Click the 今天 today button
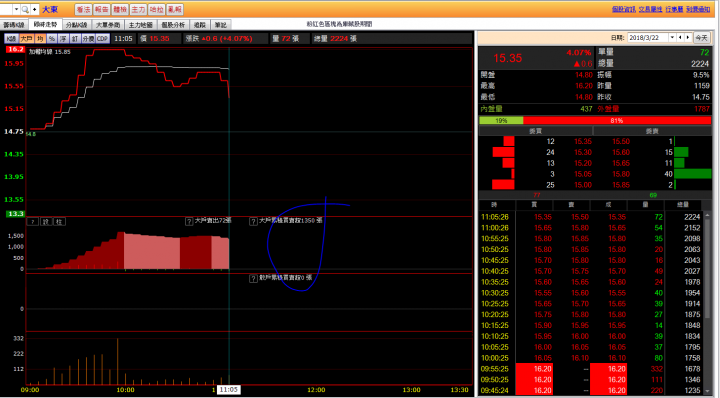This screenshot has width=720, height=398. click(x=701, y=38)
